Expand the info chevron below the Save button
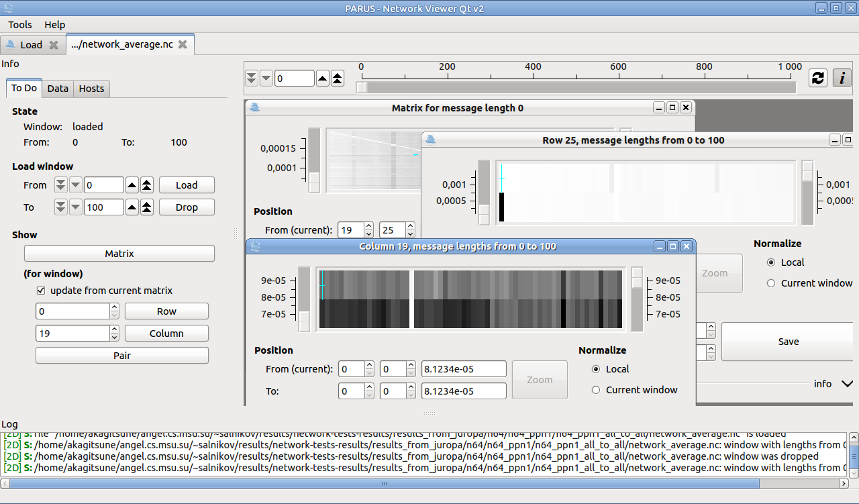 pos(848,384)
